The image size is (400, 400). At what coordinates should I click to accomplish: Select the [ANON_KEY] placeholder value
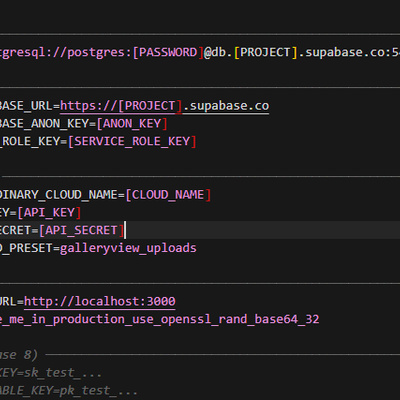click(x=132, y=124)
